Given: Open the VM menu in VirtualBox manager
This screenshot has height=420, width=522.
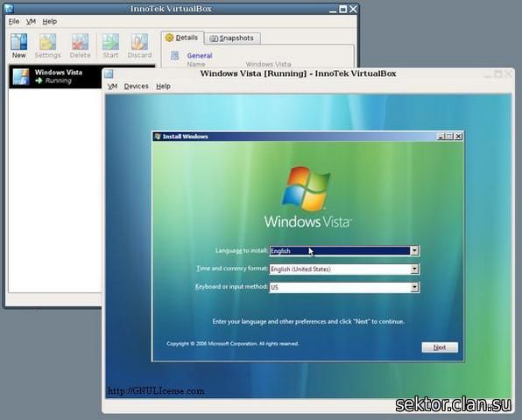Looking at the screenshot, I should [x=31, y=22].
